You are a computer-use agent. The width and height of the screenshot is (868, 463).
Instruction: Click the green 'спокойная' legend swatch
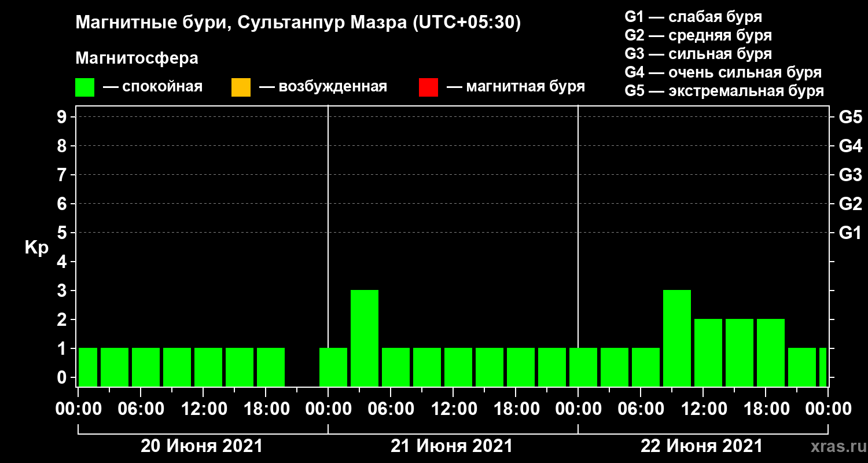click(84, 87)
